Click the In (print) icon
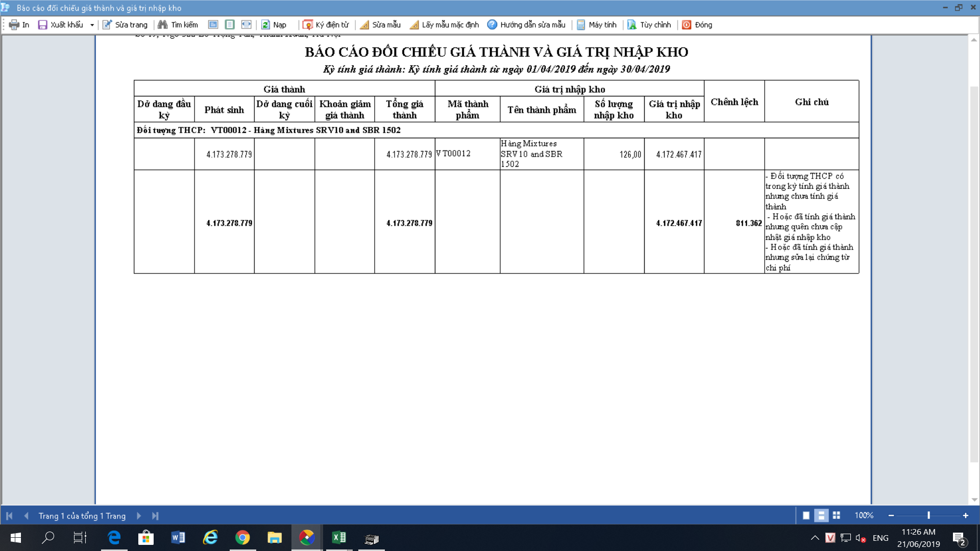 (x=14, y=24)
